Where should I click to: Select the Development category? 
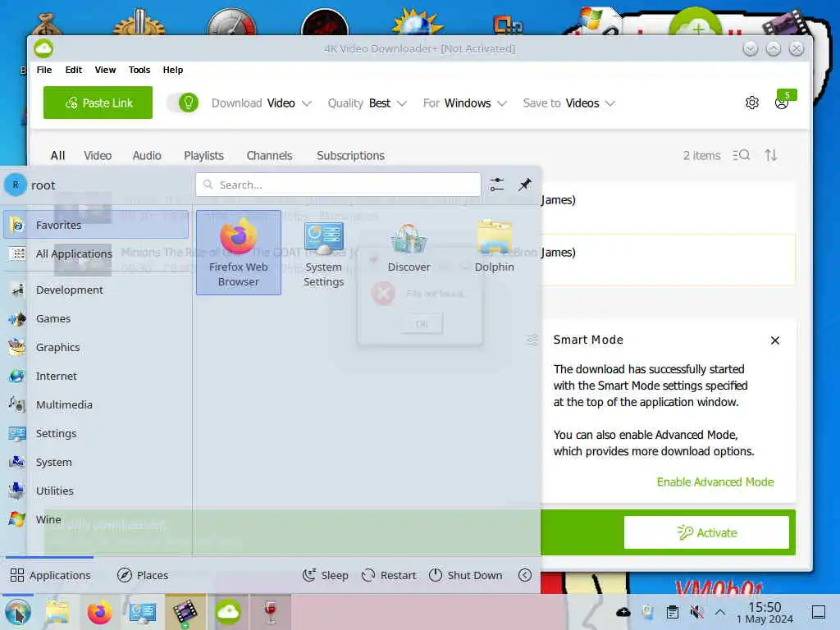(x=96, y=290)
